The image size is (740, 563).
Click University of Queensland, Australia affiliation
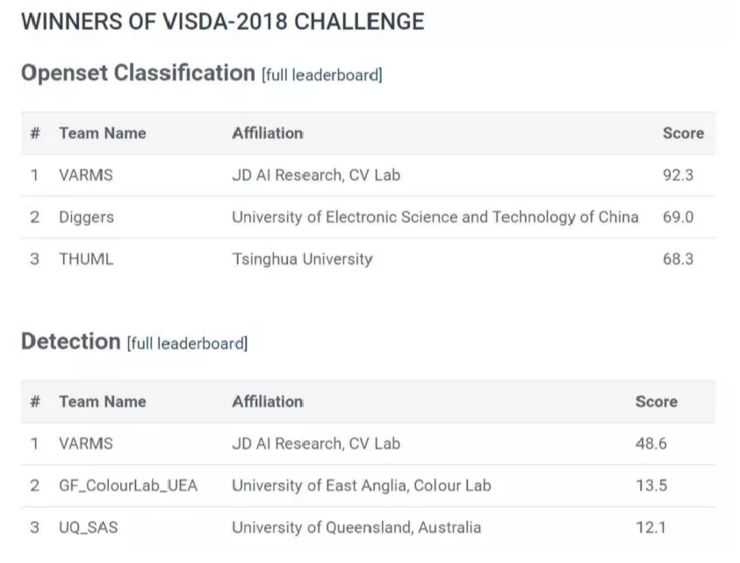tap(356, 527)
